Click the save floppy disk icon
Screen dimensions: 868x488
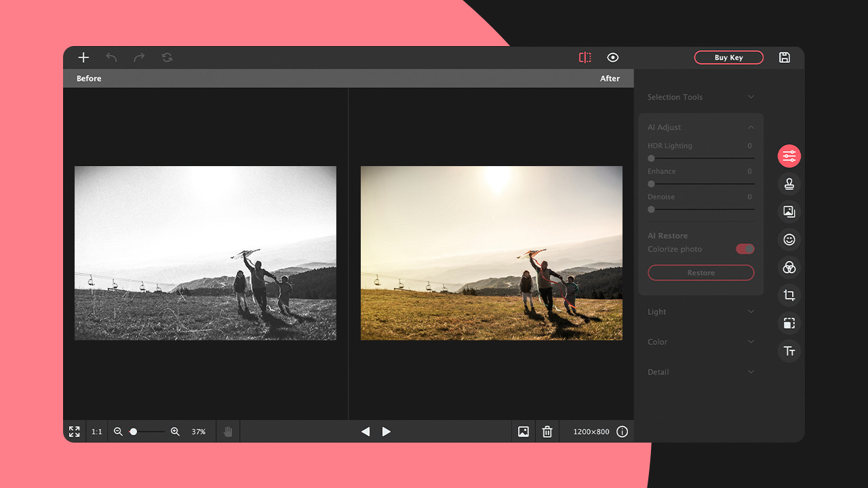point(785,58)
